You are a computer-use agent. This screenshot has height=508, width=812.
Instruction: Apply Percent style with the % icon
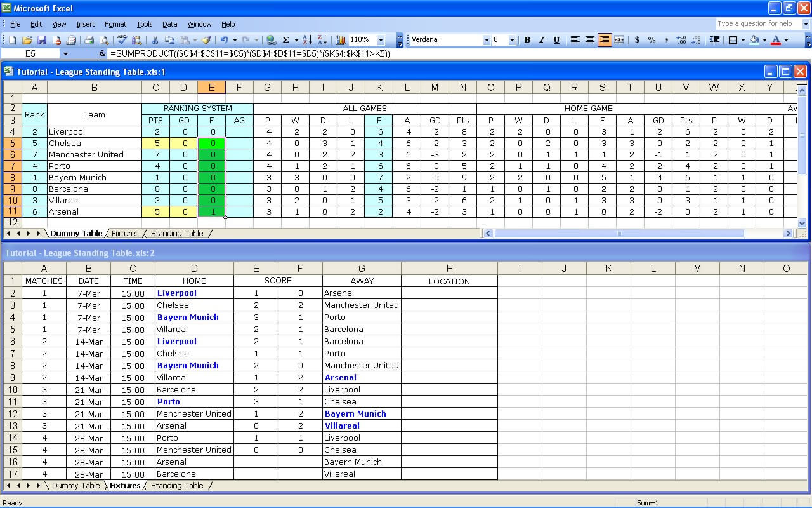[x=652, y=40]
